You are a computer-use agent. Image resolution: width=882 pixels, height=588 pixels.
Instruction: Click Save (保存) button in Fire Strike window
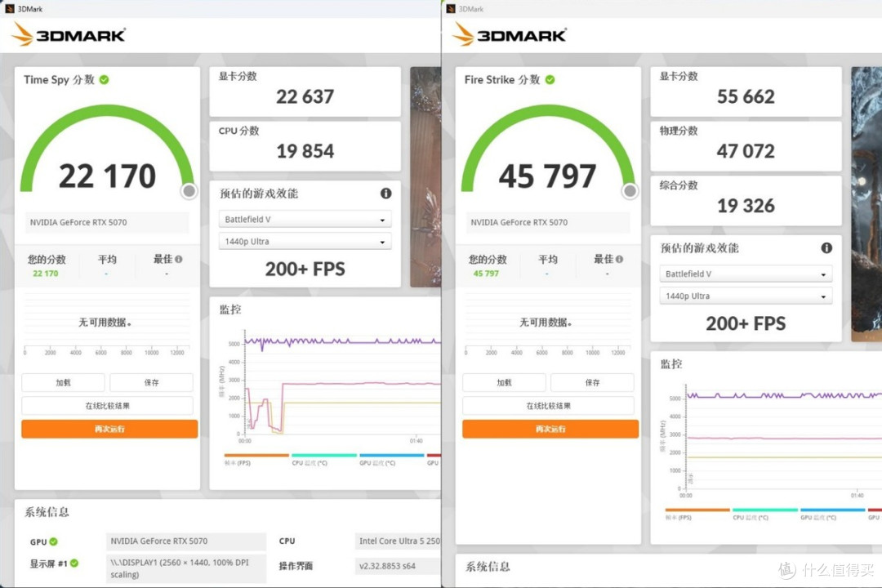(592, 383)
